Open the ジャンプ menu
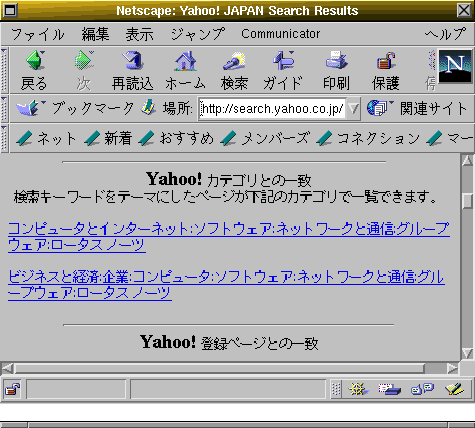This screenshot has width=475, height=428. pyautogui.click(x=198, y=34)
